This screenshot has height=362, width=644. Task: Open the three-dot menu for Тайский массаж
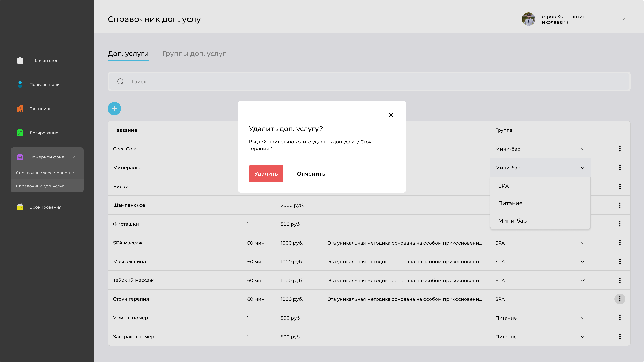(x=620, y=280)
